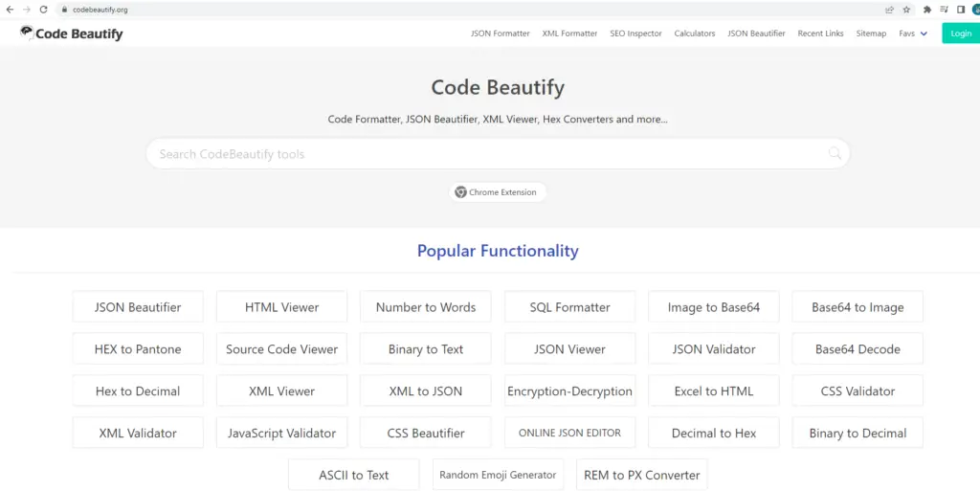Open the XML Viewer tile
The image size is (980, 491).
point(282,391)
